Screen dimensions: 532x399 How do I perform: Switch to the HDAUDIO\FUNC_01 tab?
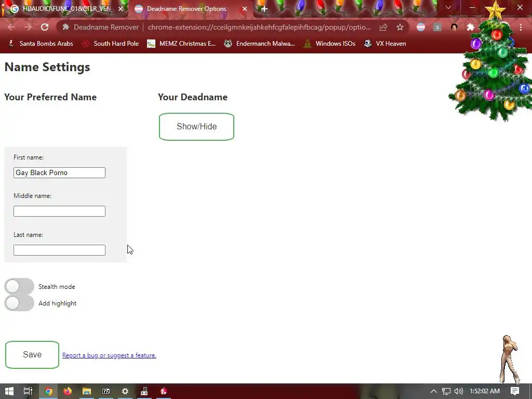pyautogui.click(x=66, y=9)
